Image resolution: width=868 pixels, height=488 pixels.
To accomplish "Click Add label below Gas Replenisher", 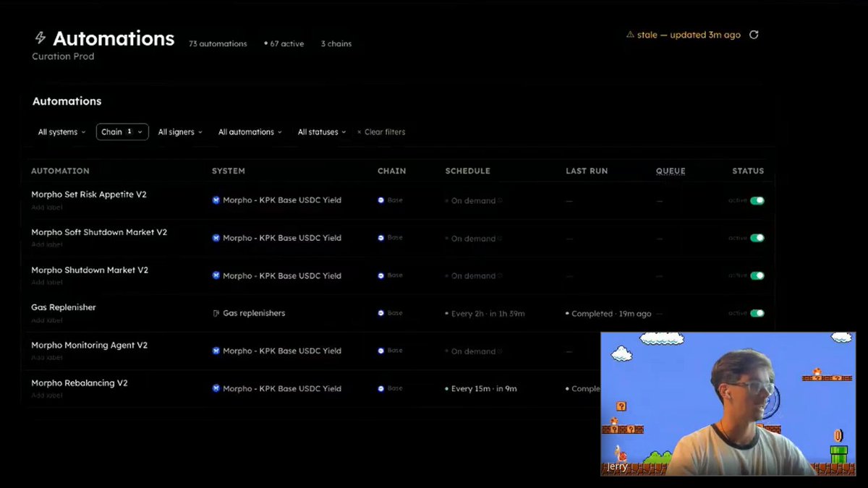I will (47, 320).
